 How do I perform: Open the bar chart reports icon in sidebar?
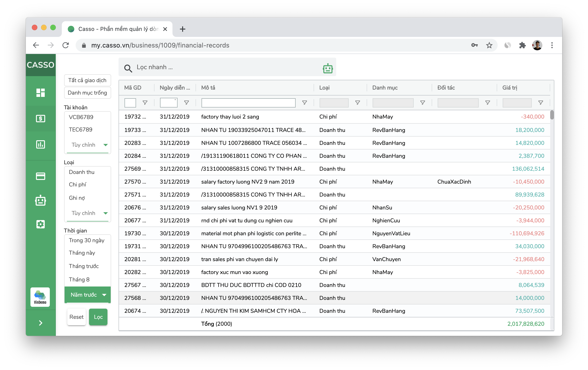coord(41,144)
